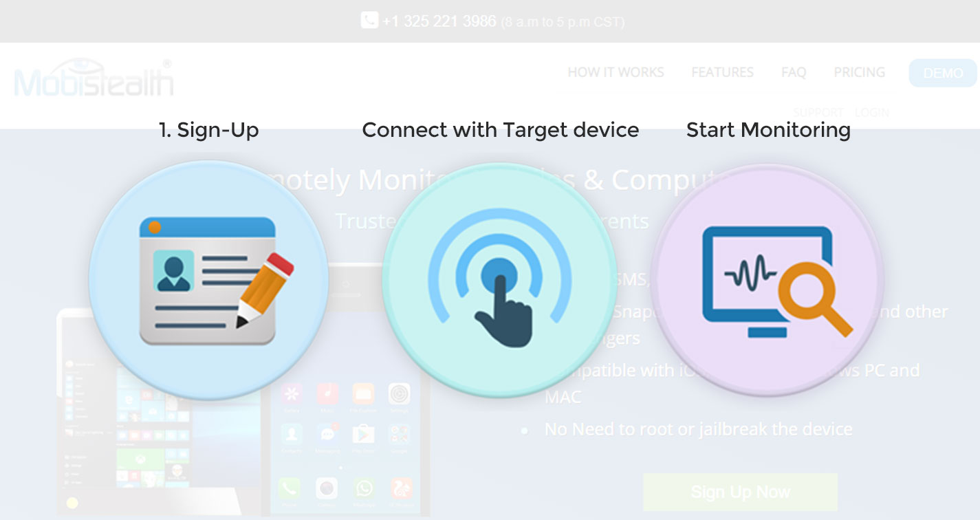980x520 pixels.
Task: Click the green Sign Up Now button
Action: 740,492
